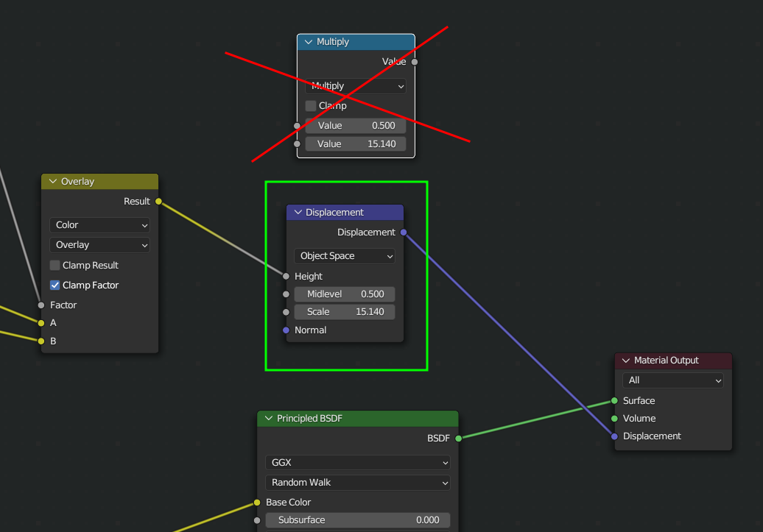Disable the Clamp Factor checkbox

(x=55, y=285)
